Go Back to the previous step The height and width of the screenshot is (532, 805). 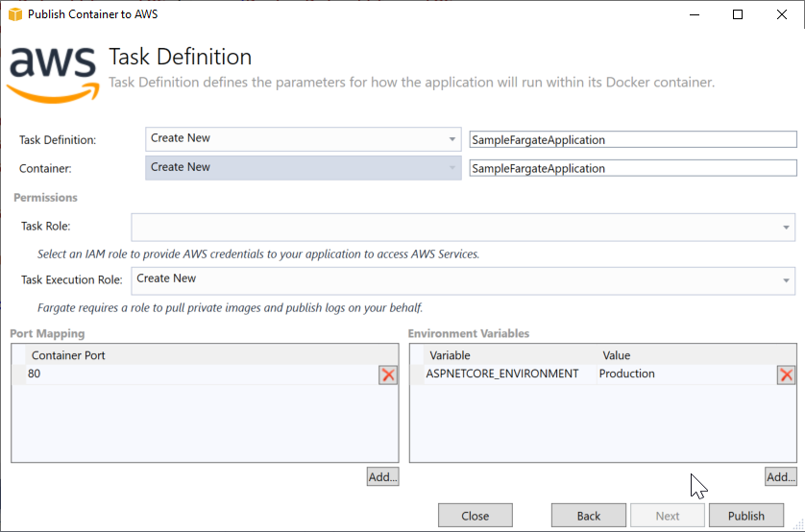click(588, 515)
